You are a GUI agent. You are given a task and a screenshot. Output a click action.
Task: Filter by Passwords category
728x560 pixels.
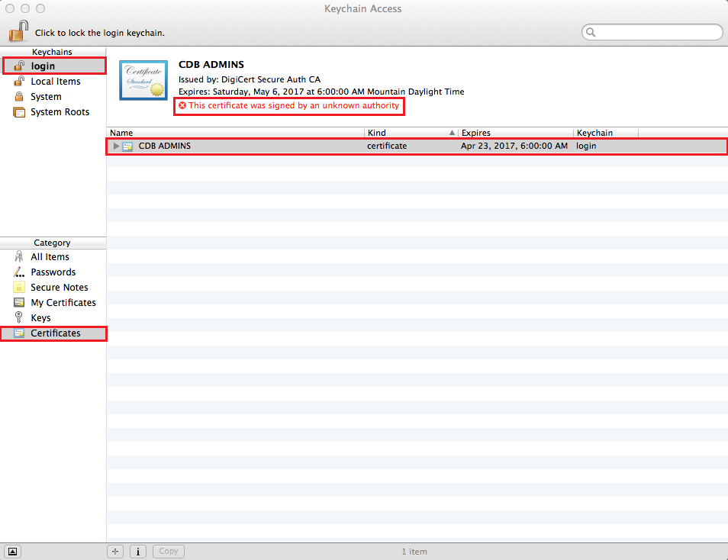click(x=53, y=272)
